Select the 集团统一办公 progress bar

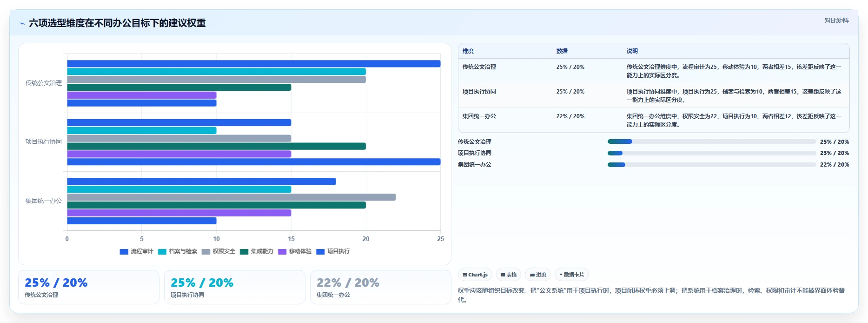712,165
